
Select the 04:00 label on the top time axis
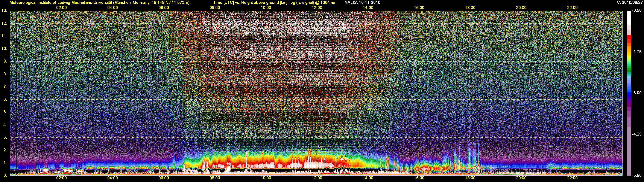112,8
